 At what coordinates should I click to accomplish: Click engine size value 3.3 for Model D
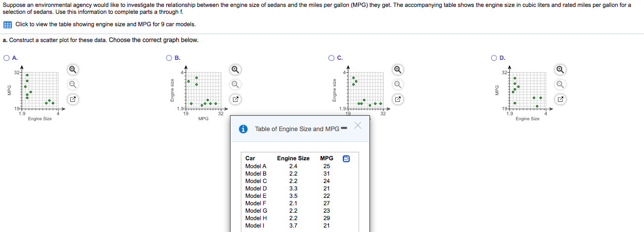point(293,188)
